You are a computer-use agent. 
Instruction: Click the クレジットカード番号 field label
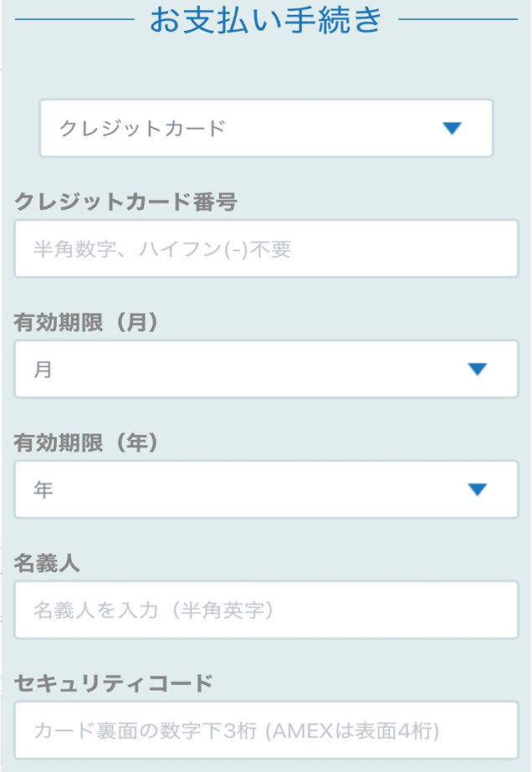[125, 202]
